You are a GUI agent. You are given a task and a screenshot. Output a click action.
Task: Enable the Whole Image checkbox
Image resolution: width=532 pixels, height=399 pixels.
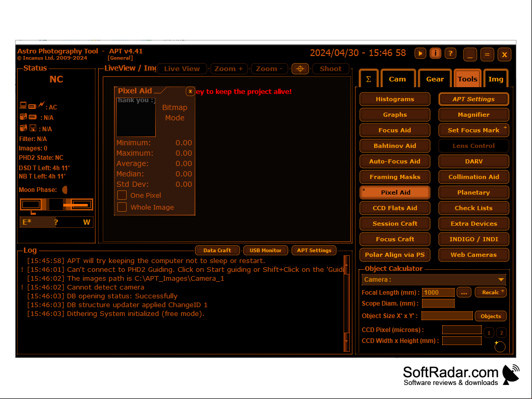click(x=122, y=207)
